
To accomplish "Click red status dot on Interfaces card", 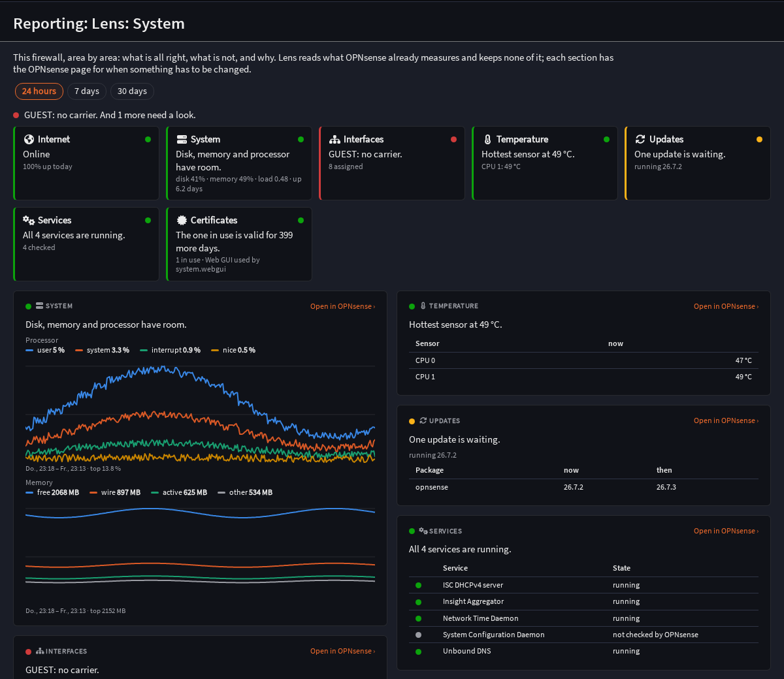I will 453,139.
